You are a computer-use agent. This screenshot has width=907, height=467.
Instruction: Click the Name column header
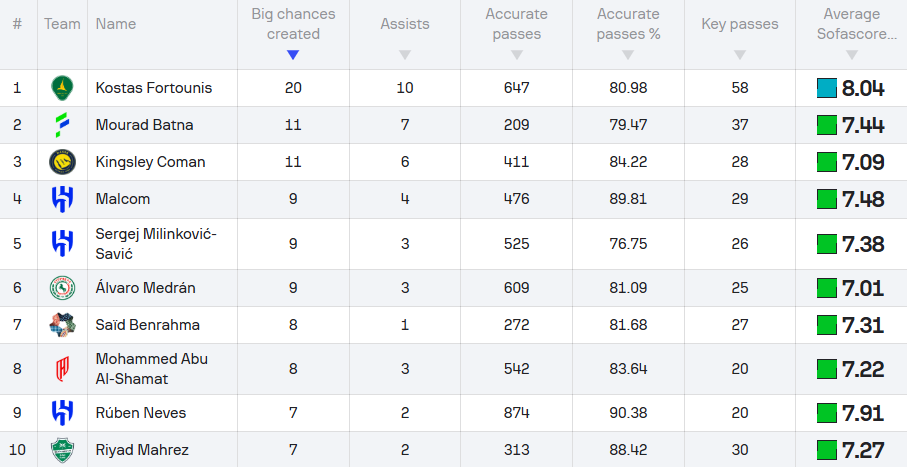pos(116,24)
